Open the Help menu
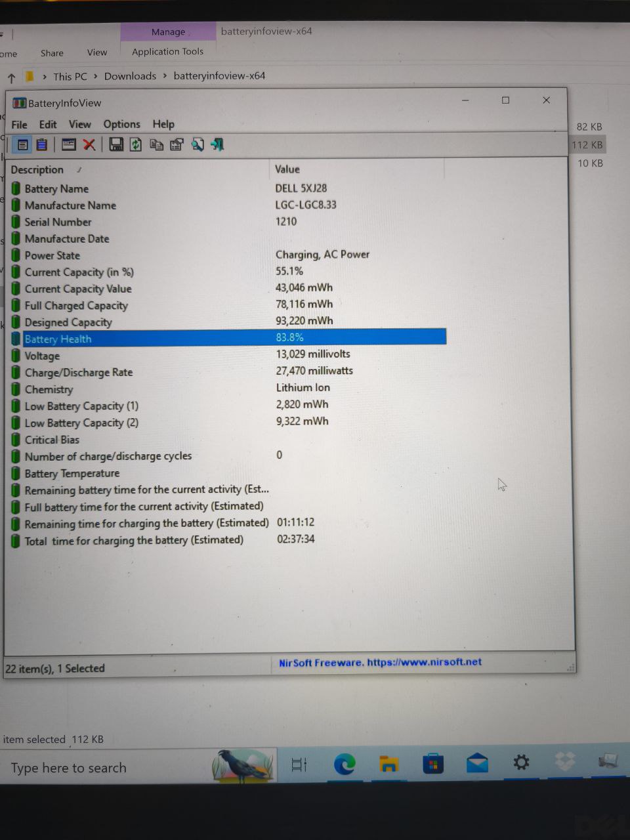Viewport: 630px width, 840px height. click(x=163, y=124)
